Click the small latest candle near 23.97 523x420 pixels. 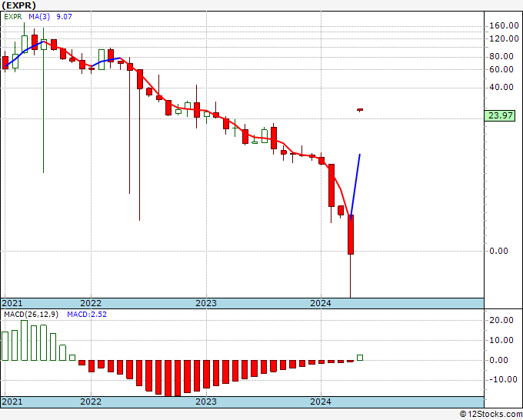point(360,110)
